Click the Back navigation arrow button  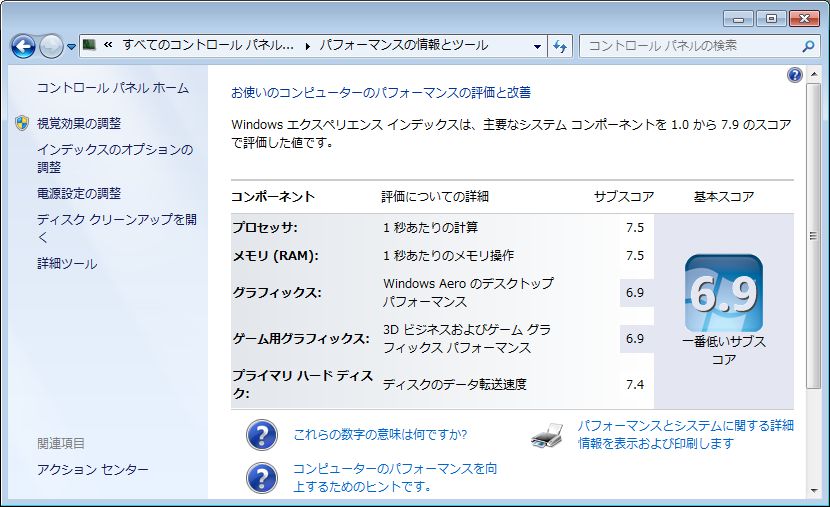click(23, 47)
